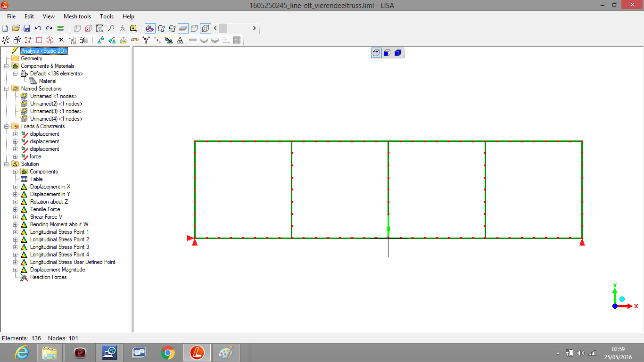Click the Save floppy disk icon

point(27,28)
